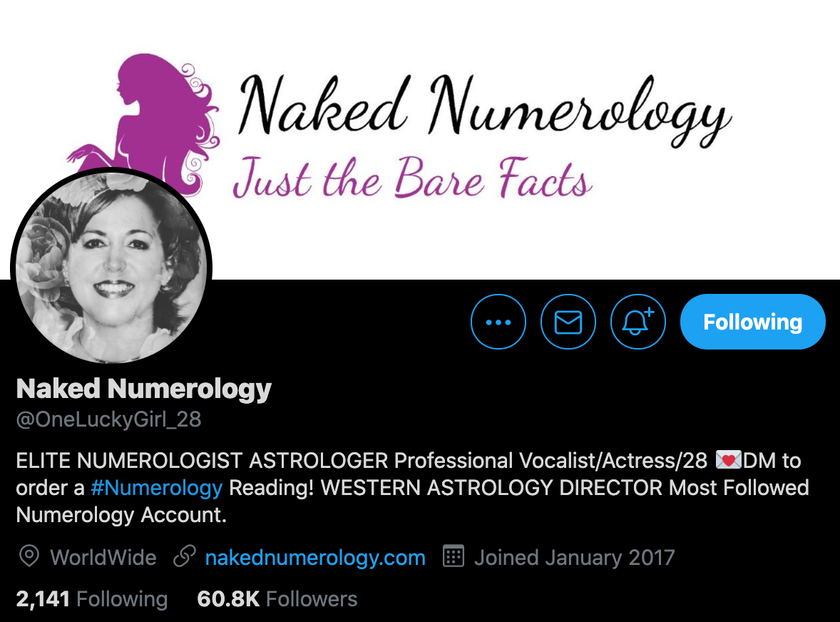The image size is (840, 622).
Task: Open the Naked Numerology banner image
Action: [420, 140]
